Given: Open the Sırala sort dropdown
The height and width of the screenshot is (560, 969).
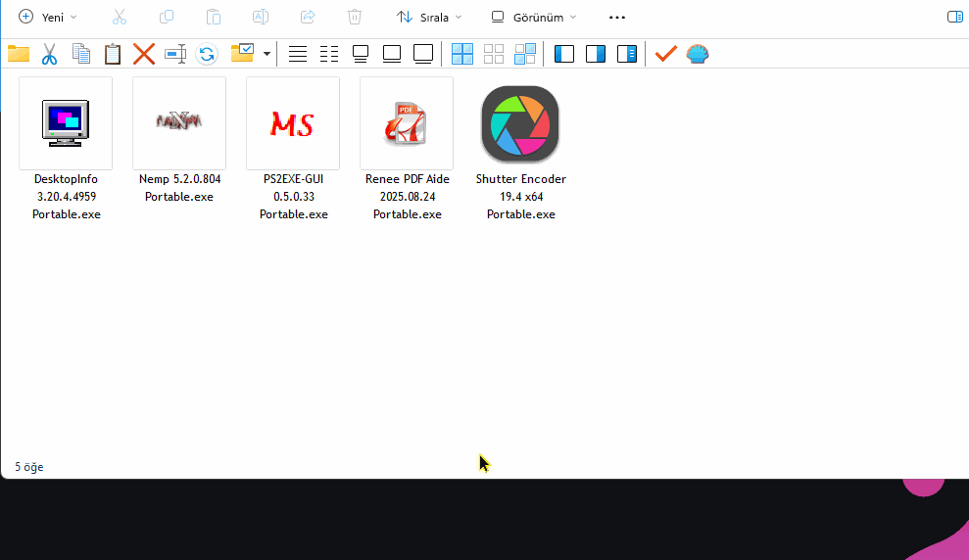Looking at the screenshot, I should [x=429, y=18].
